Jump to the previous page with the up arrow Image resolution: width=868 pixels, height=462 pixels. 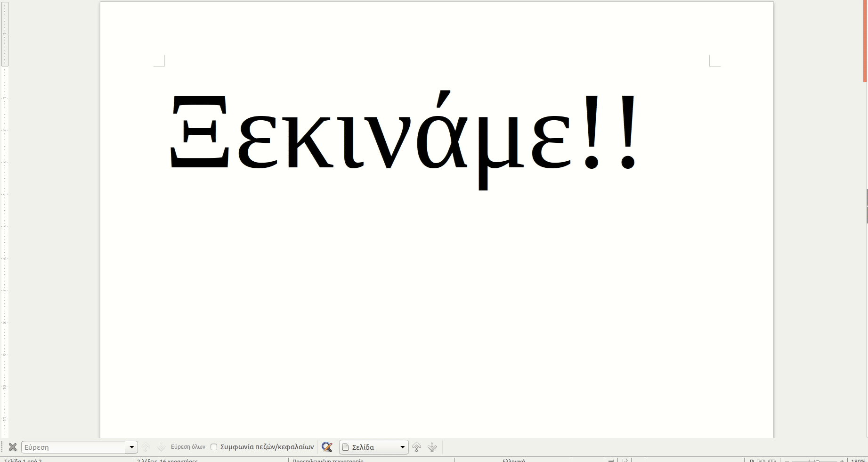tap(416, 447)
